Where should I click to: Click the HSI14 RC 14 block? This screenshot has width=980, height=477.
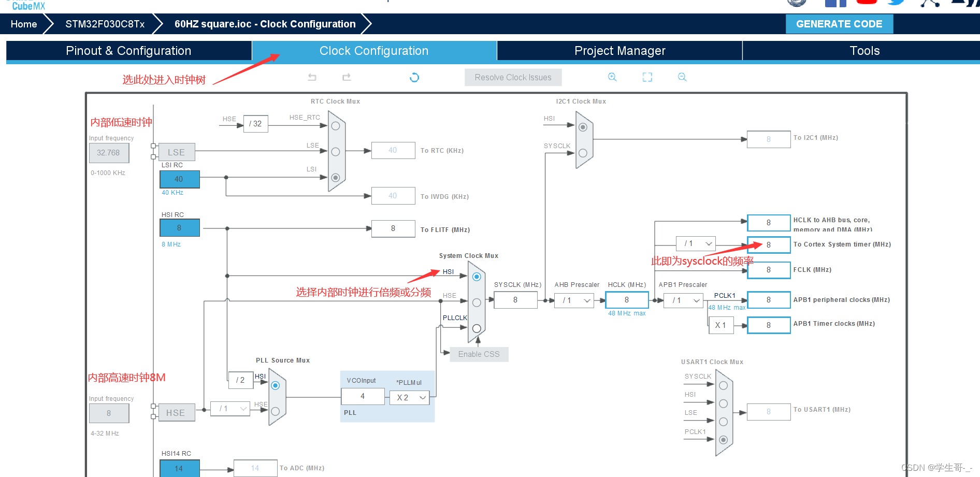[x=179, y=469]
